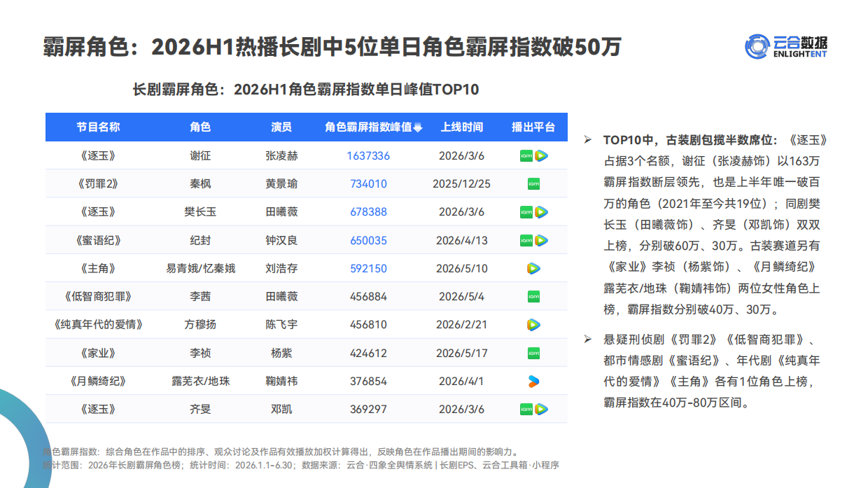
Task: Click the Tencent Video icon in 纪封 row
Action: pos(541,240)
